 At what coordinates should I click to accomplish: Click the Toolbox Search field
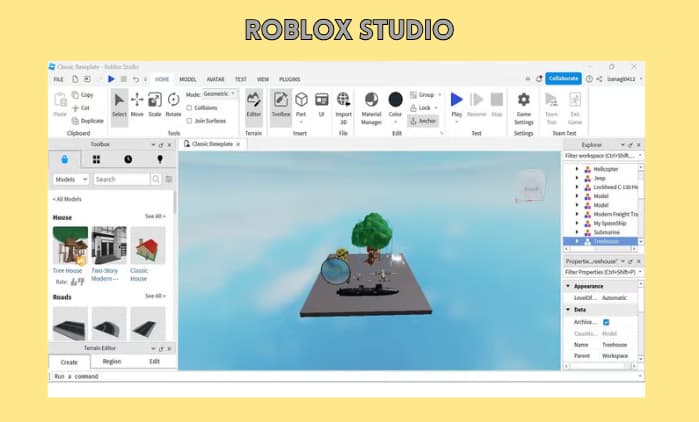(121, 179)
